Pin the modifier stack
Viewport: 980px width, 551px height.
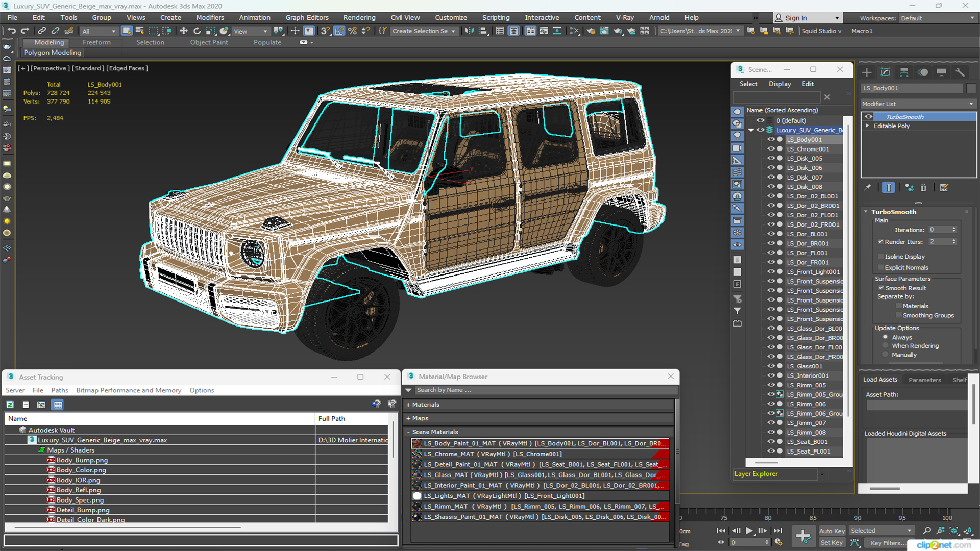pyautogui.click(x=868, y=188)
